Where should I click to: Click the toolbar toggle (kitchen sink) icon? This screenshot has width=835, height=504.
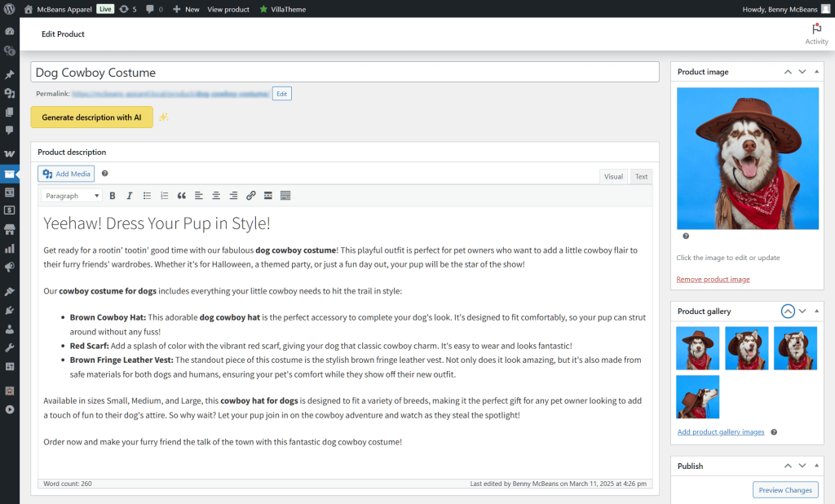(285, 196)
